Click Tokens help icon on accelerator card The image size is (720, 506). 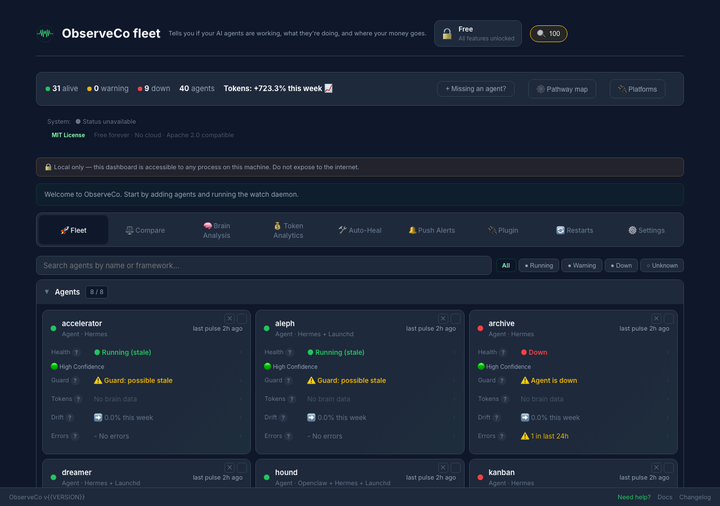click(79, 399)
